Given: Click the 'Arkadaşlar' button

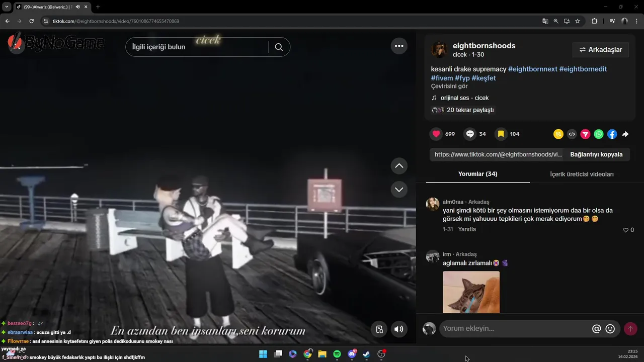Looking at the screenshot, I should tap(601, 50).
